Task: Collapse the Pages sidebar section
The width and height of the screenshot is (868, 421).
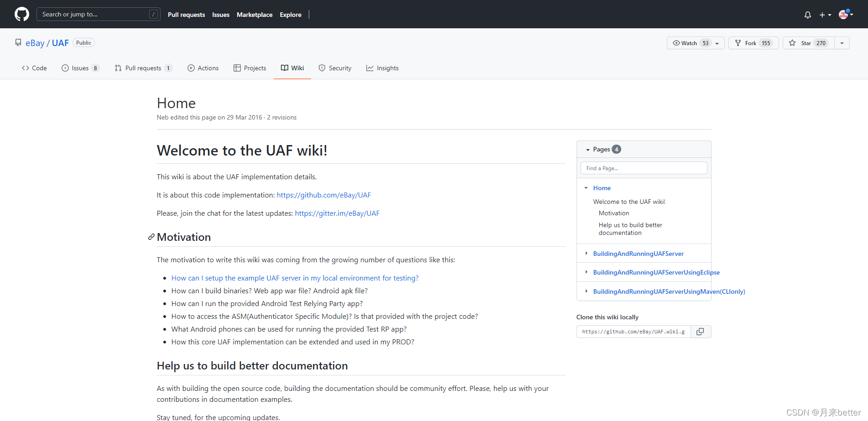Action: click(x=588, y=150)
